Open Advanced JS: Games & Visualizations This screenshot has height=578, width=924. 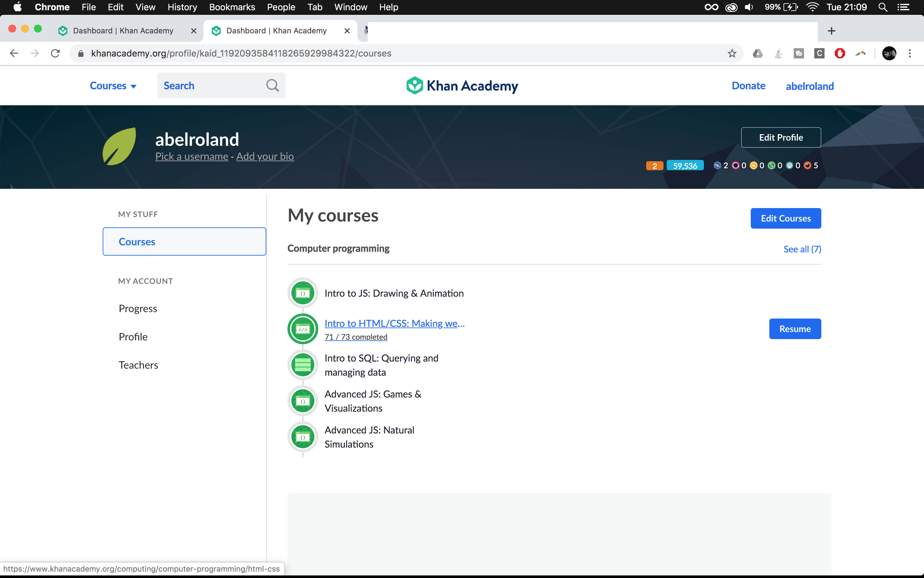click(373, 401)
